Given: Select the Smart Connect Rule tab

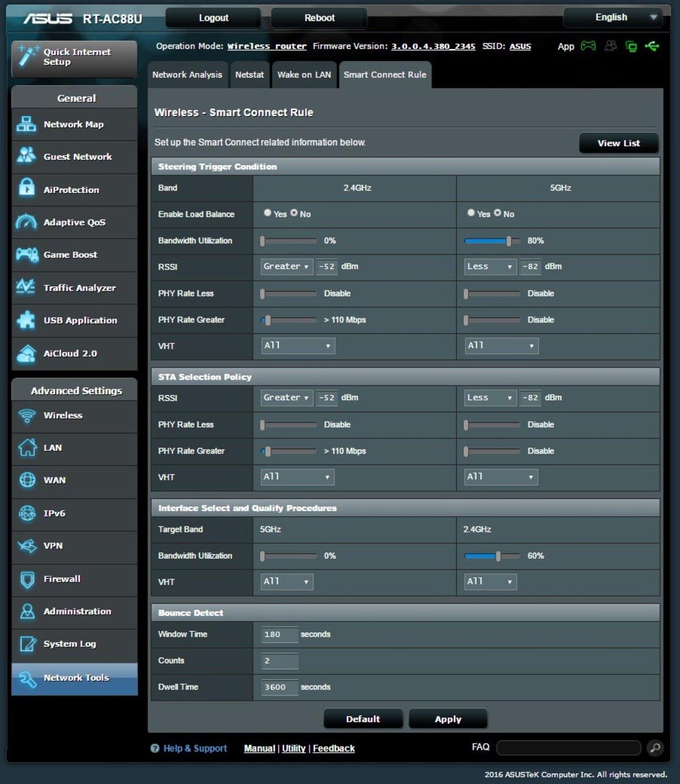Looking at the screenshot, I should pyautogui.click(x=385, y=75).
